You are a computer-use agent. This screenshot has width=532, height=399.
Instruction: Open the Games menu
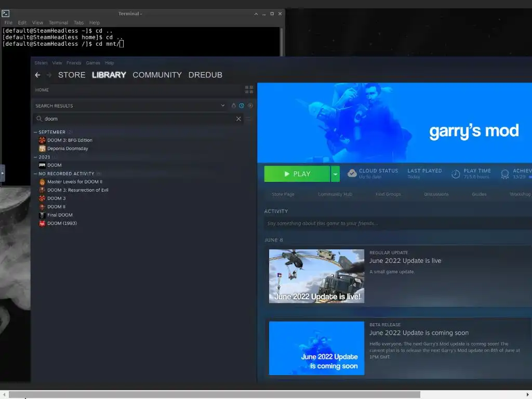(x=93, y=63)
